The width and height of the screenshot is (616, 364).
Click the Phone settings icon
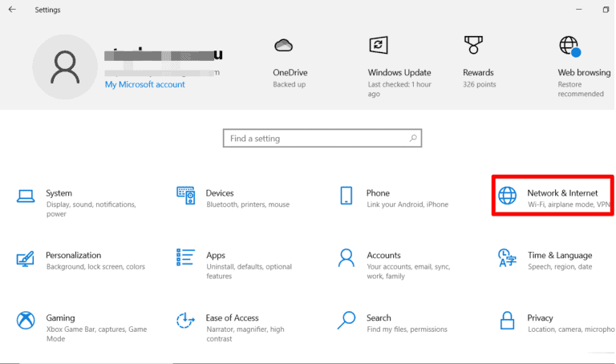point(346,196)
